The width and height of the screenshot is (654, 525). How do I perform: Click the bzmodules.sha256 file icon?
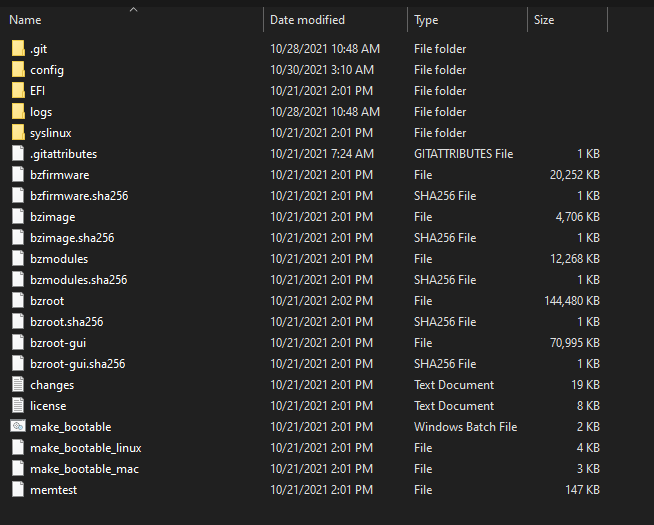coord(18,279)
